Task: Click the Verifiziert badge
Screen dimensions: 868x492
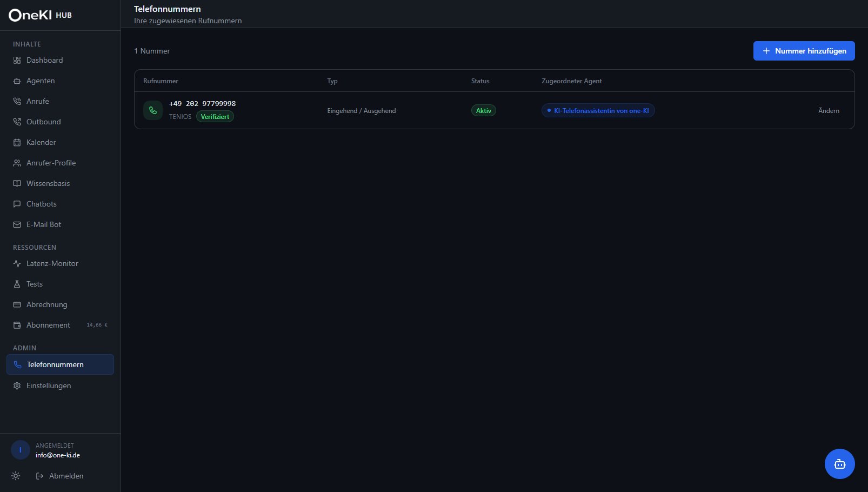Action: coord(215,117)
